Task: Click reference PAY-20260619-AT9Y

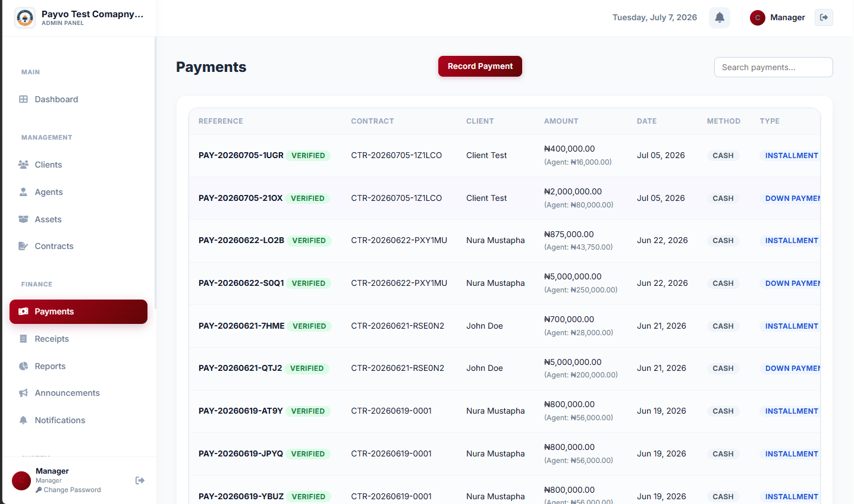Action: [241, 411]
